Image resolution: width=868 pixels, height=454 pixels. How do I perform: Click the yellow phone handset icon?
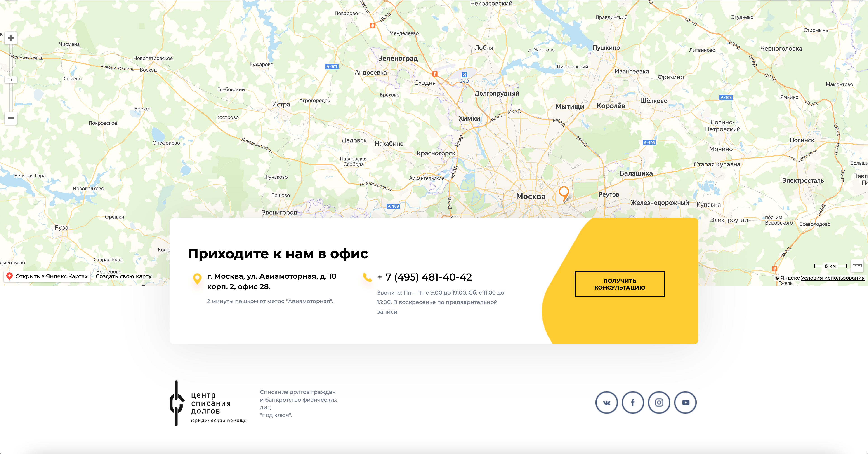367,277
